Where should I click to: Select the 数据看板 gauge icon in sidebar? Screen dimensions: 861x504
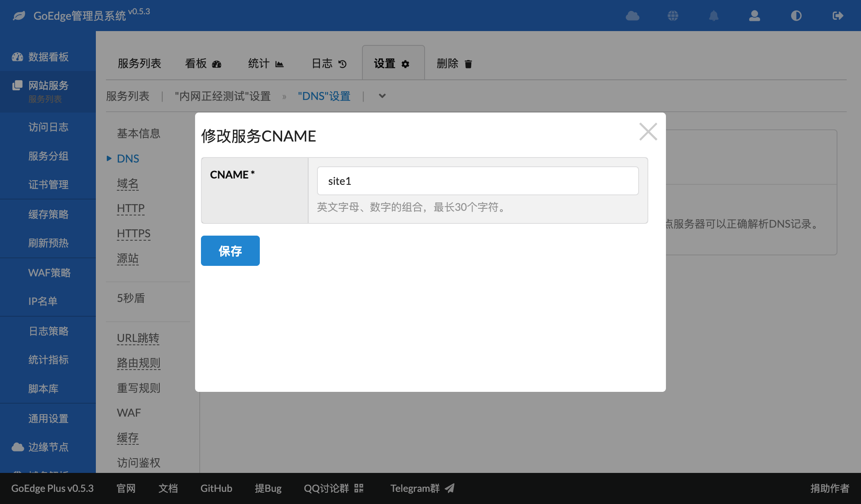coord(17,57)
